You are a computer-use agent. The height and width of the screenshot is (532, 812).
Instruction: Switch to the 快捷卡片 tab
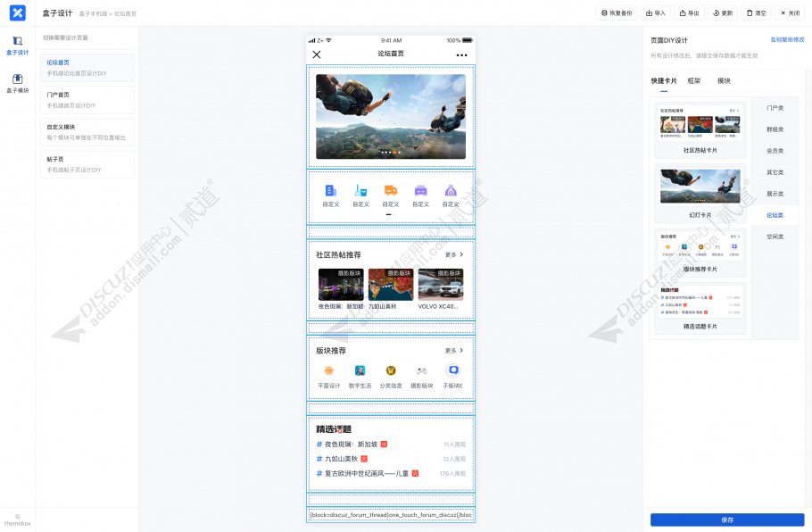tap(663, 81)
